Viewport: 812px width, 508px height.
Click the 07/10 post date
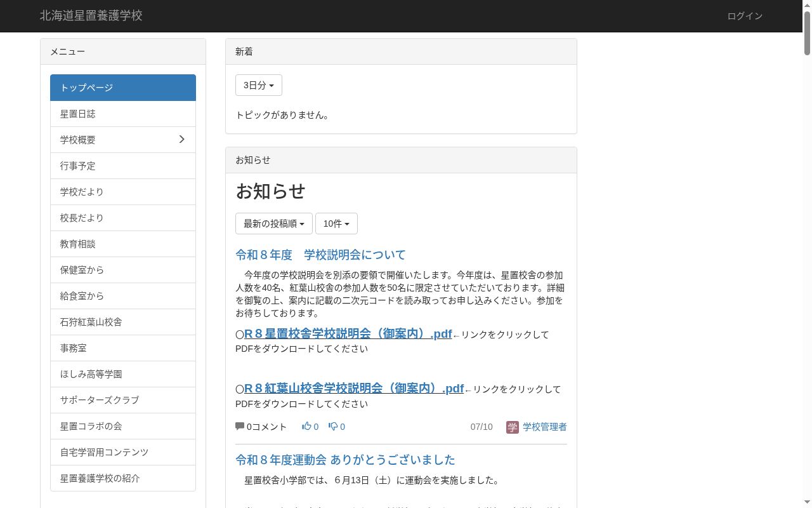coord(481,427)
